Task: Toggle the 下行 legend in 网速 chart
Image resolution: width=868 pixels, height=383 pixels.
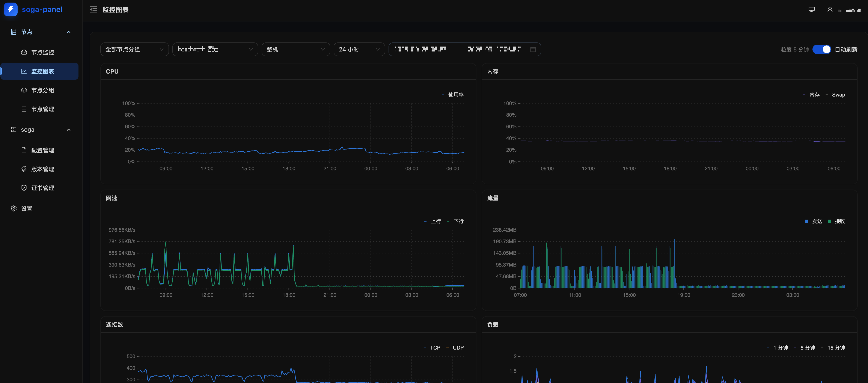Action: [x=455, y=221]
